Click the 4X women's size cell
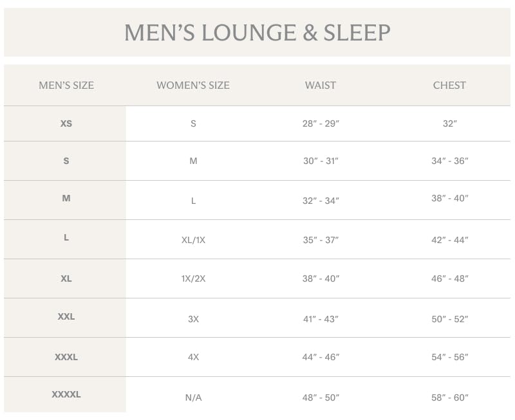This screenshot has height=420, width=515. 193,357
